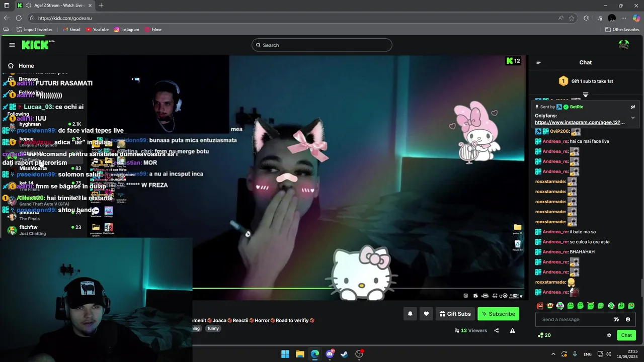Click the BotRix username in pinned message
The height and width of the screenshot is (362, 644).
coord(577,107)
